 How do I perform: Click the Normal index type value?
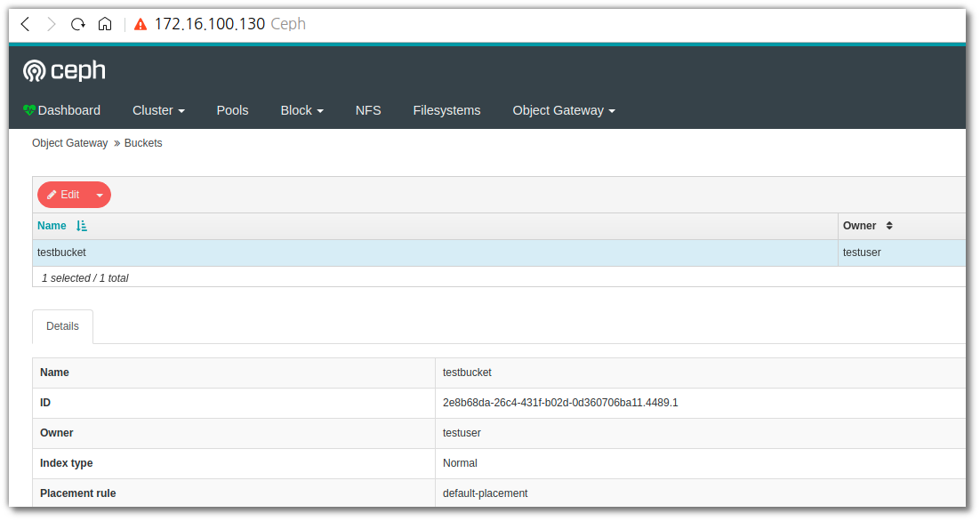tap(460, 463)
